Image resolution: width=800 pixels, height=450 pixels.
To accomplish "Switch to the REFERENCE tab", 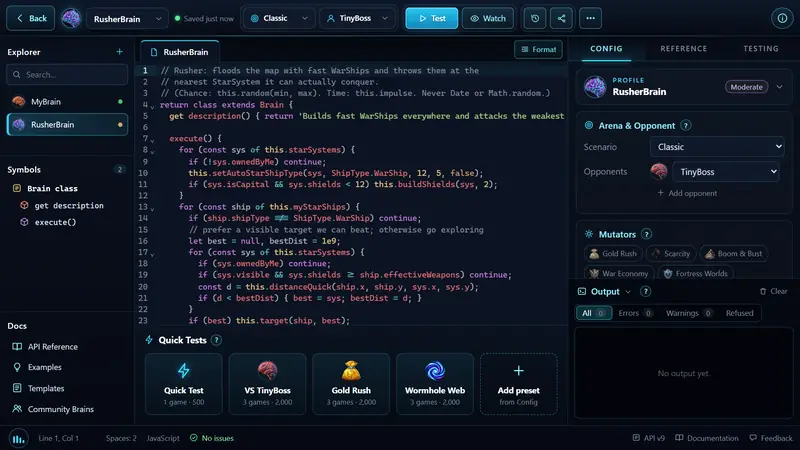I will pyautogui.click(x=684, y=48).
